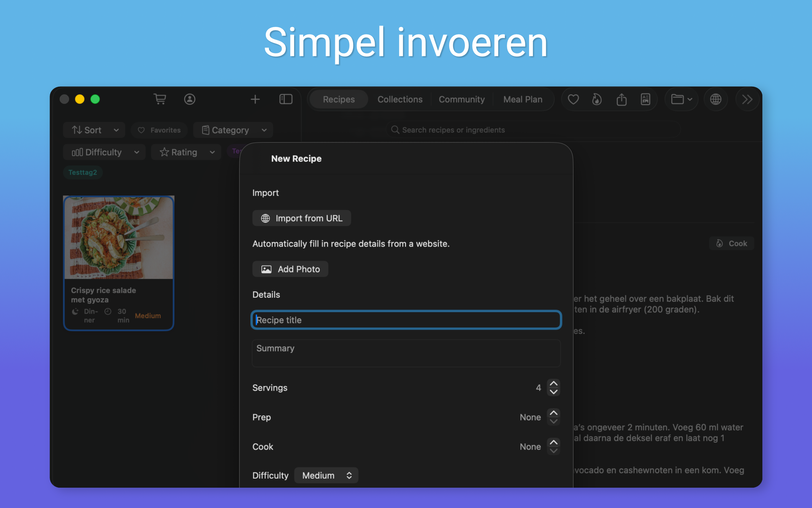Viewport: 812px width, 508px height.
Task: Click the flame cook mode icon
Action: click(597, 99)
